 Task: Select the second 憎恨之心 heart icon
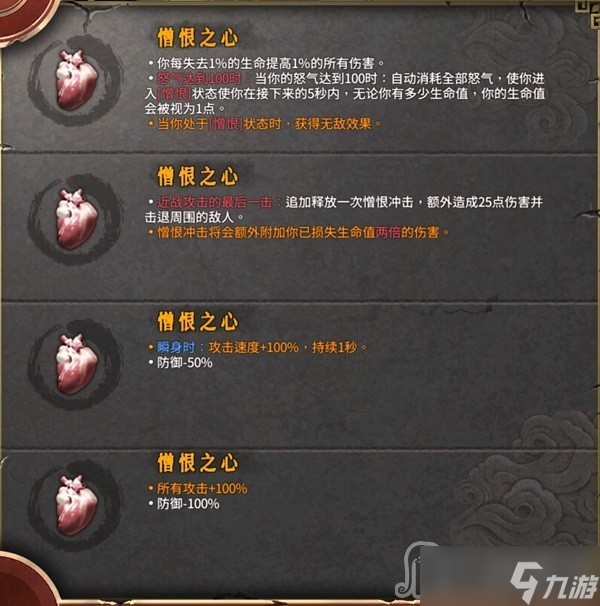tap(76, 219)
